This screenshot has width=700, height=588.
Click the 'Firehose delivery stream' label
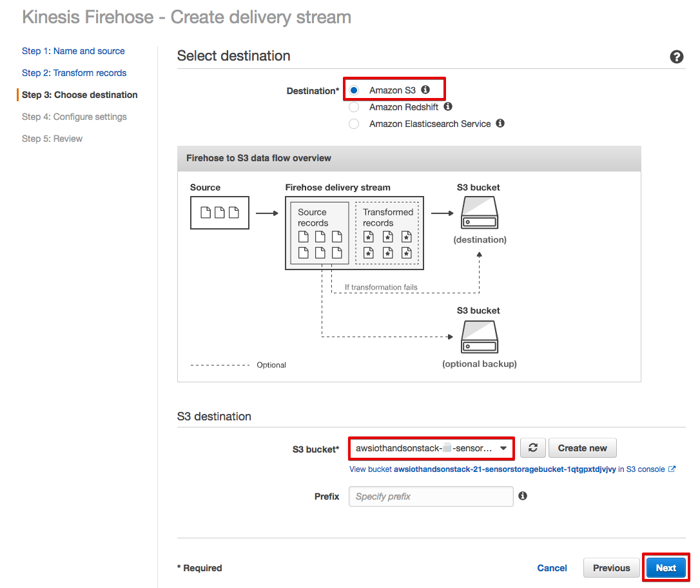click(x=338, y=188)
